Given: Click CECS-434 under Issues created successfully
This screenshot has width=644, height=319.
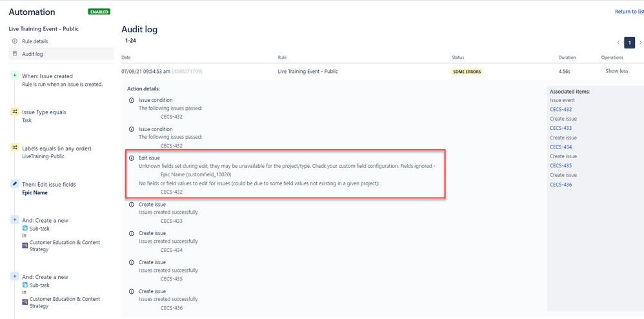Looking at the screenshot, I should tap(171, 250).
